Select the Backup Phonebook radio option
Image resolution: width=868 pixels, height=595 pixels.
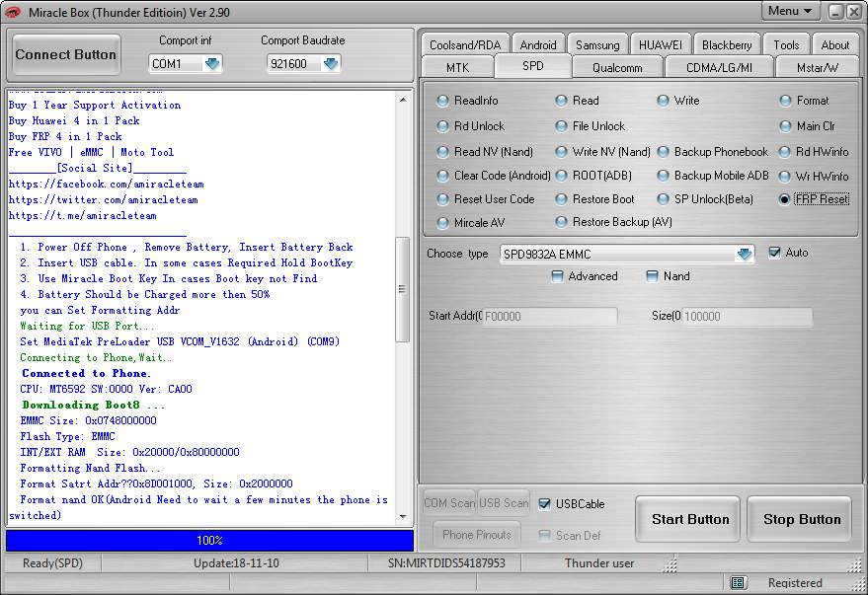[712, 152]
